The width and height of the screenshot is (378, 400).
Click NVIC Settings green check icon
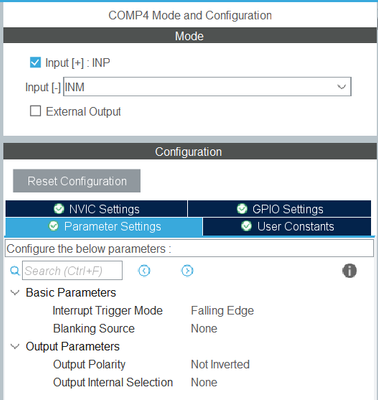[59, 209]
